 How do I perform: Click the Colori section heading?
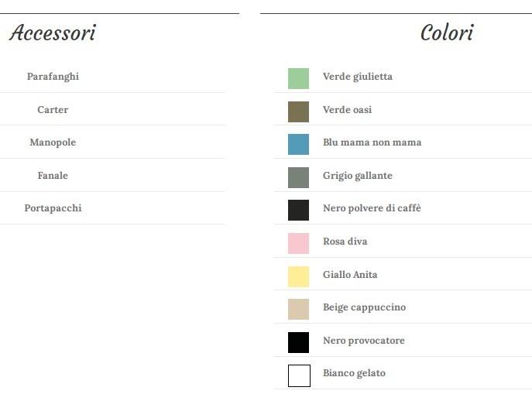(x=447, y=33)
